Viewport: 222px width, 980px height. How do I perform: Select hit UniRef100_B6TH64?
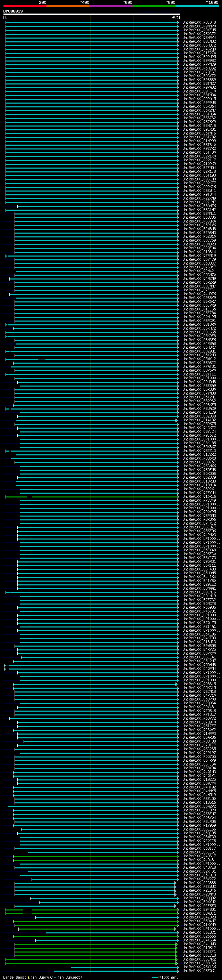pyautogui.click(x=199, y=114)
